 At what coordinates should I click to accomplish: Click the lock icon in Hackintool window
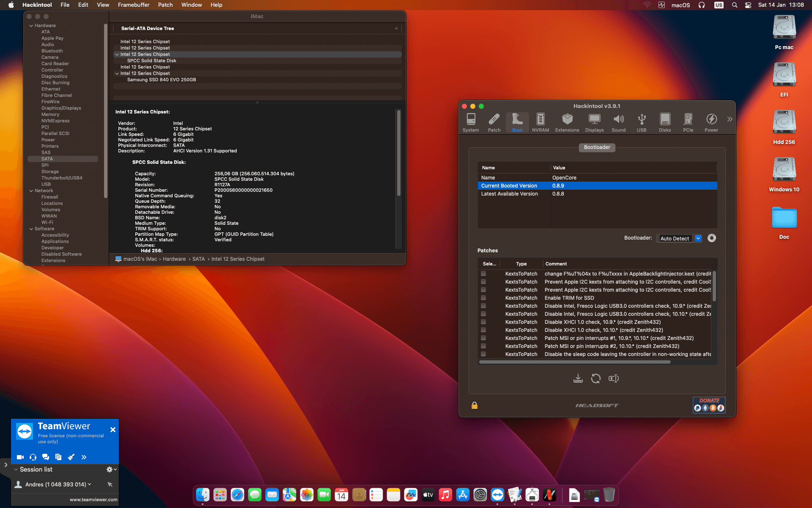[x=475, y=406]
